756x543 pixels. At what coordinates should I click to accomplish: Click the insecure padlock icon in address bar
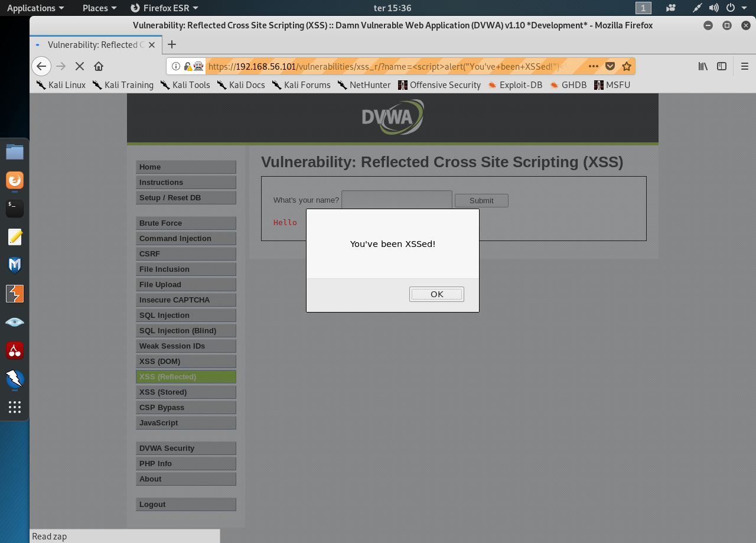coord(188,66)
